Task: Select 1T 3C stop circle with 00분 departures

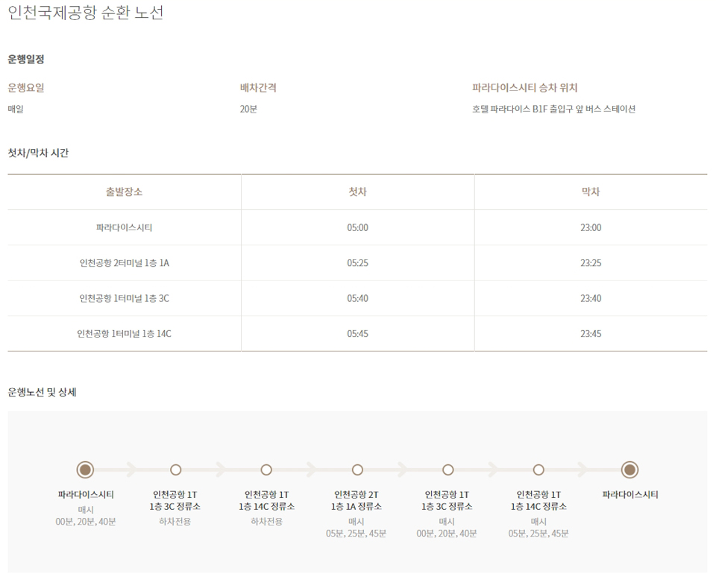Action: tap(447, 470)
